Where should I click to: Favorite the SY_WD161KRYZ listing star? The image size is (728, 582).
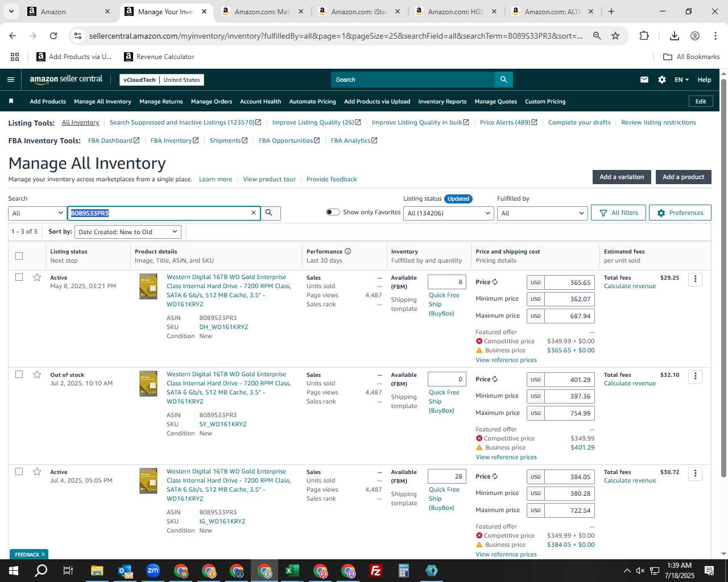tap(37, 375)
